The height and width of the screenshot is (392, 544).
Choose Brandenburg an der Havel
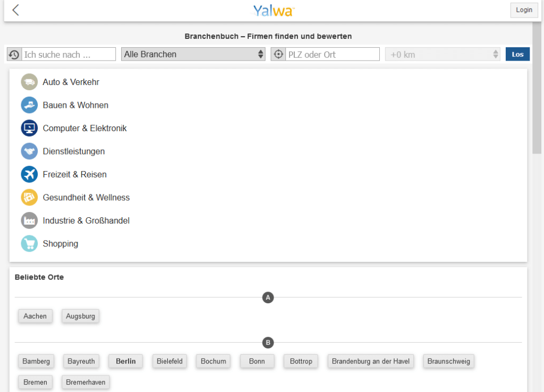(371, 361)
